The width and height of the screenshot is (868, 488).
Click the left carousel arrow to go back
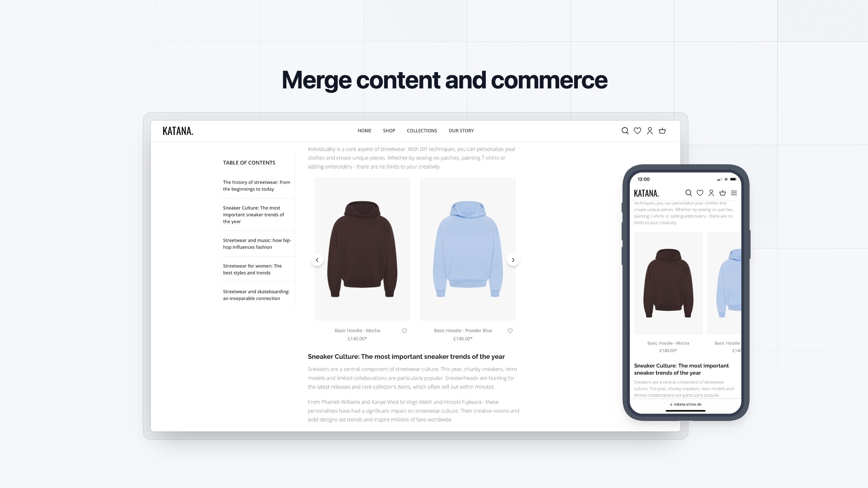tap(317, 260)
